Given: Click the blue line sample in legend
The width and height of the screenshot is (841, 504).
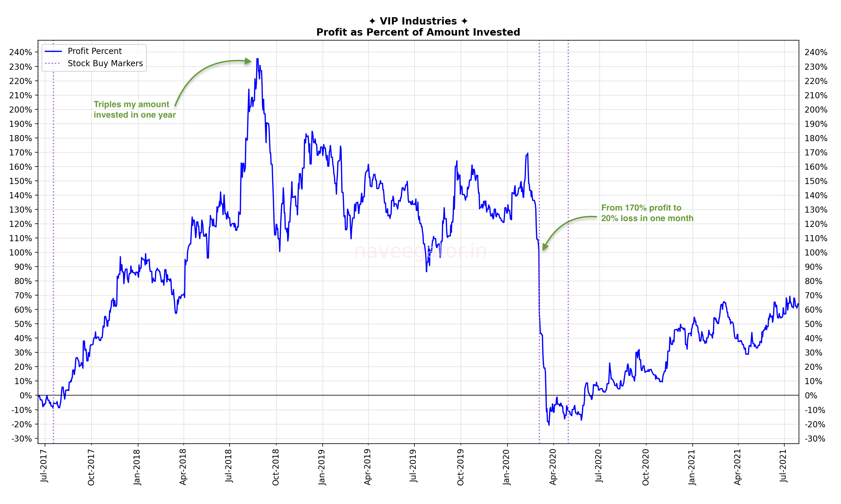Looking at the screenshot, I should (x=53, y=51).
